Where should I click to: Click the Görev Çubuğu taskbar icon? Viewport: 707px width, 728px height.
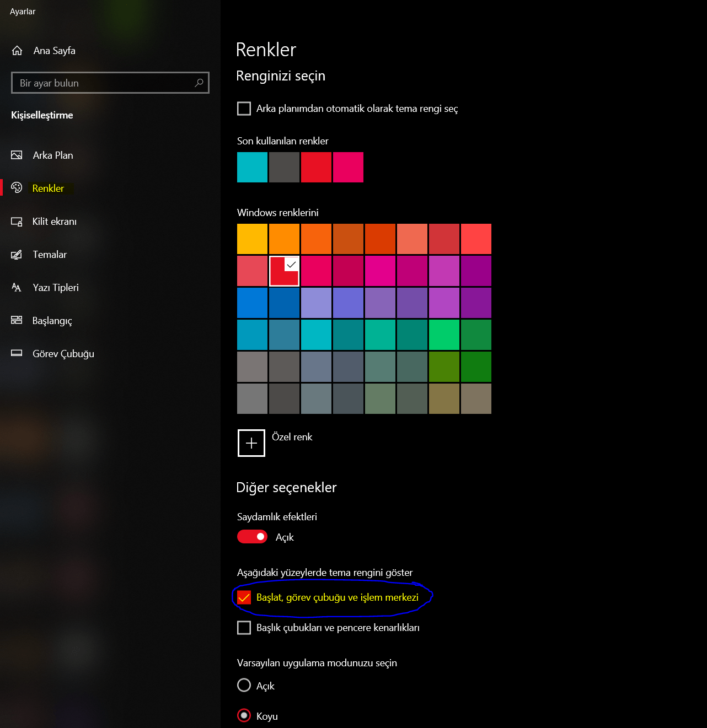[17, 353]
